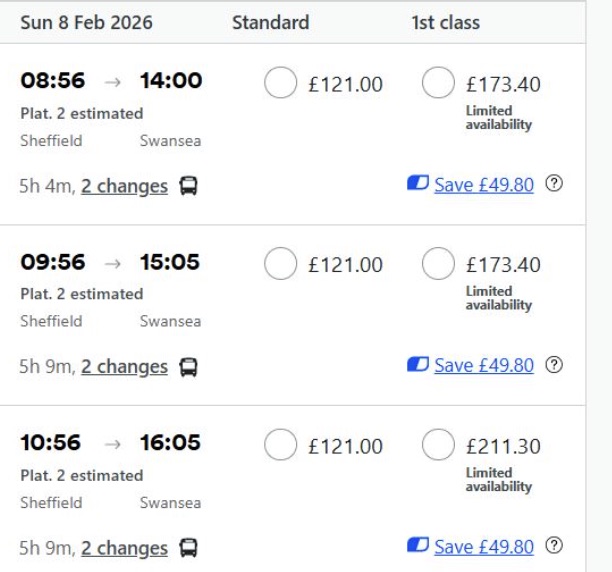
Task: Select Standard £121.00 fare for 09:56 train
Action: (281, 265)
